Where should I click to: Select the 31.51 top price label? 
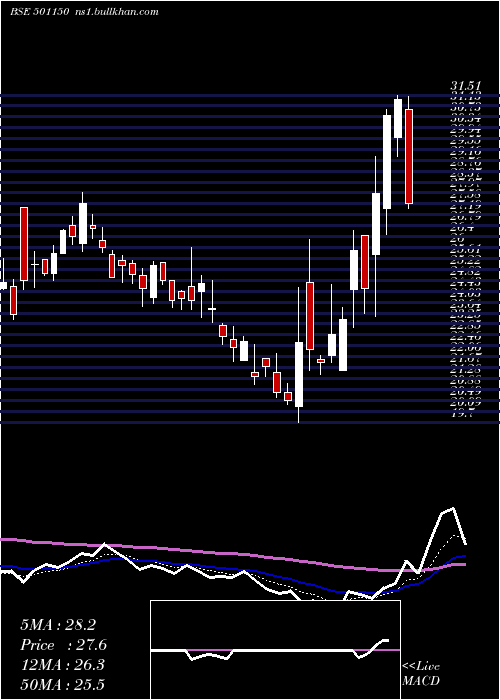click(465, 86)
